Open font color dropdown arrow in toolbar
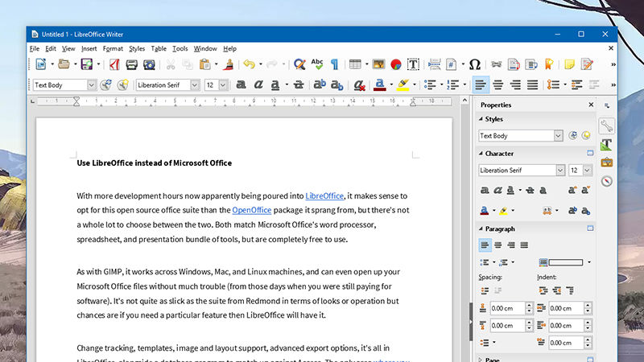The width and height of the screenshot is (644, 362). click(x=391, y=85)
